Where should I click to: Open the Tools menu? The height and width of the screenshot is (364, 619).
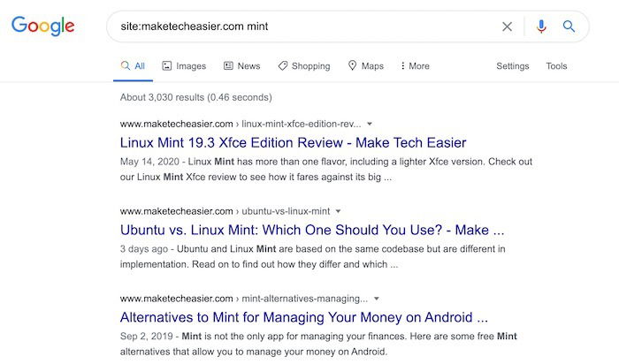point(556,66)
